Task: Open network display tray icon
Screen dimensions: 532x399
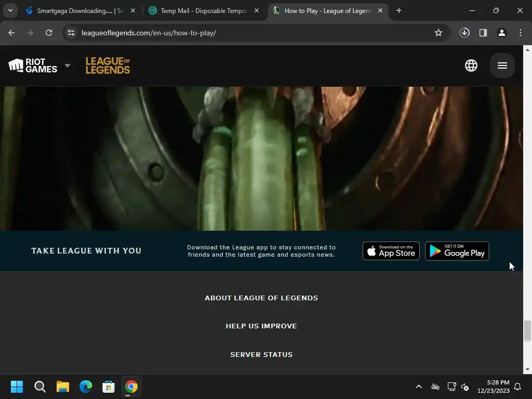Action: [451, 387]
